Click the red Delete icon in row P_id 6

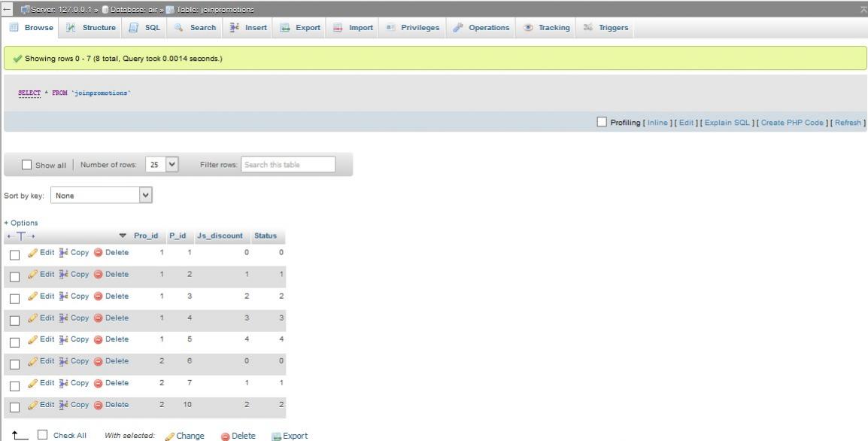[x=98, y=361]
